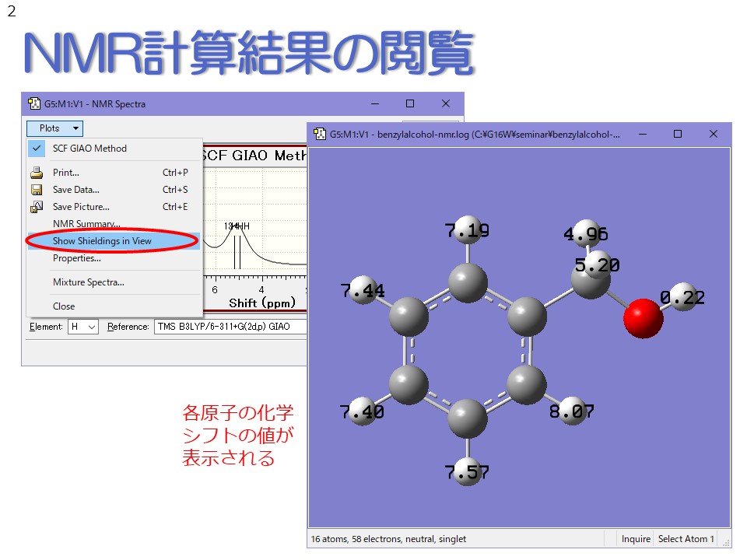Choose Save Data... from the menu
747x560 pixels.
(114, 190)
